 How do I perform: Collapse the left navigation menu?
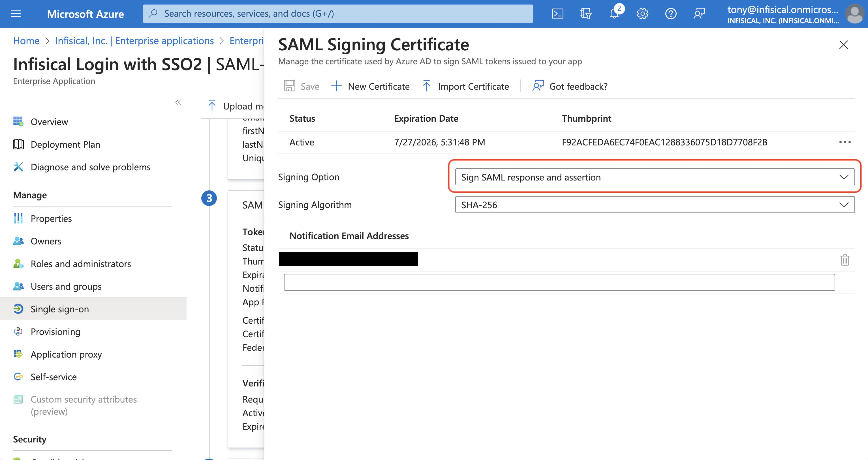(178, 102)
